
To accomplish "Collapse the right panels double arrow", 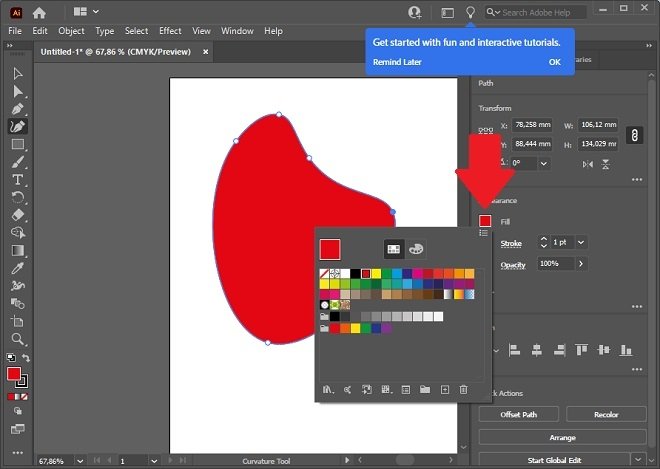I will pos(649,45).
